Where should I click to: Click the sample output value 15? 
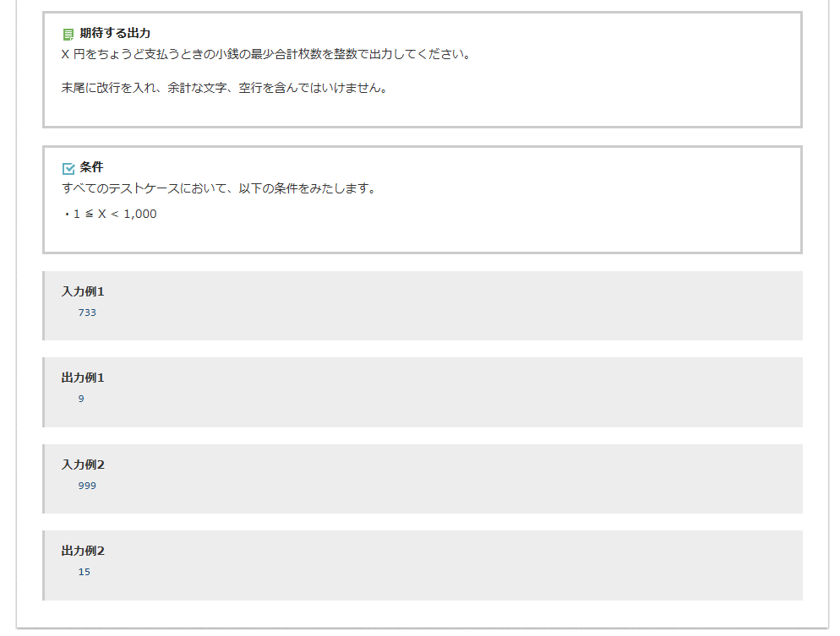click(84, 572)
